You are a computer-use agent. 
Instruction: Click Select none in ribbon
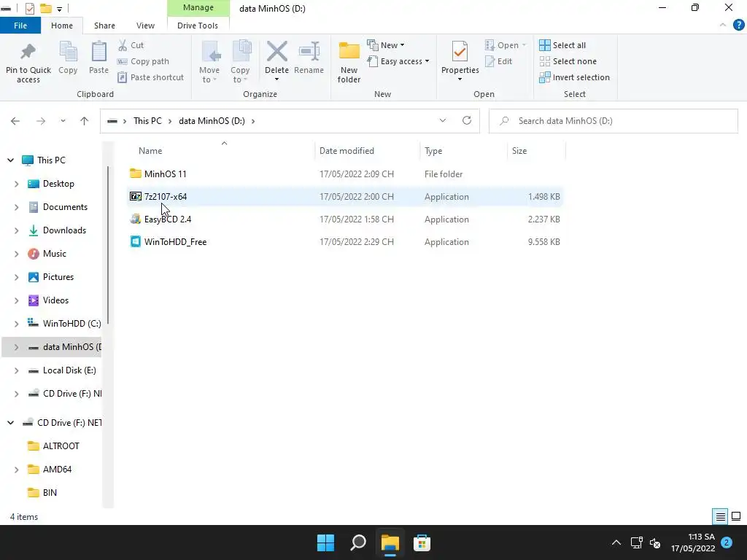click(568, 61)
